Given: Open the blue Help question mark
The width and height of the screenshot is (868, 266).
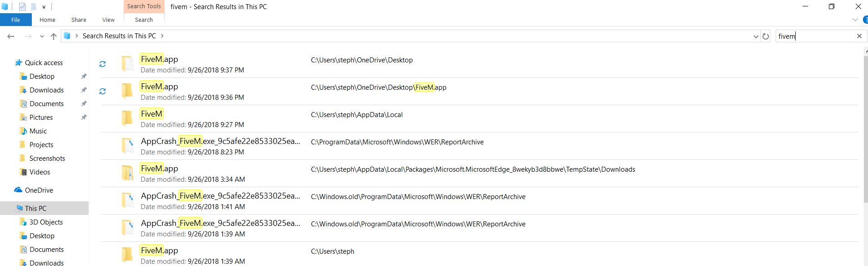Looking at the screenshot, I should click(865, 20).
